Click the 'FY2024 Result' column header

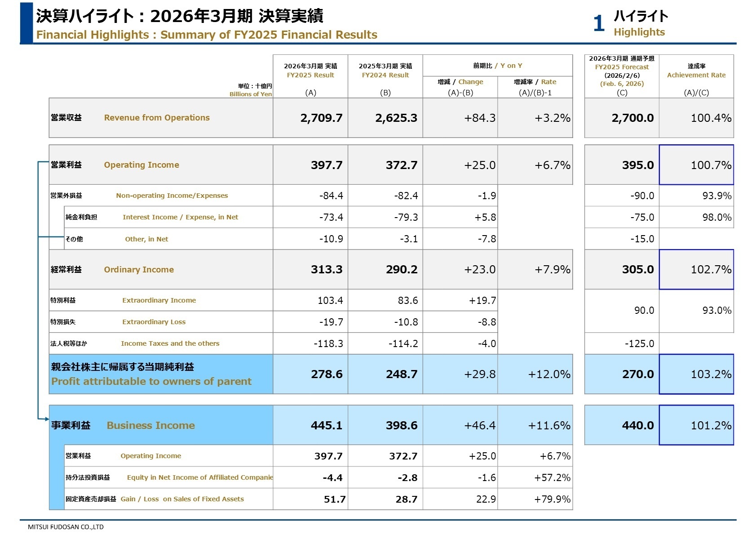click(x=385, y=75)
